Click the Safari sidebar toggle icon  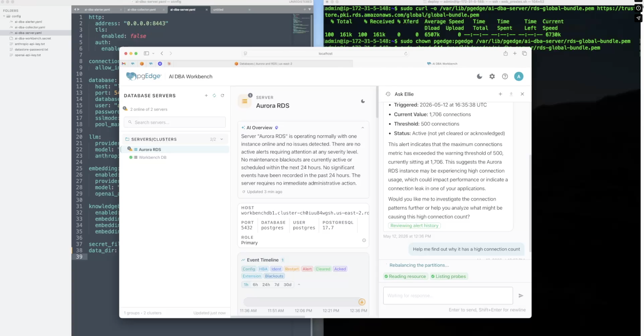click(146, 53)
